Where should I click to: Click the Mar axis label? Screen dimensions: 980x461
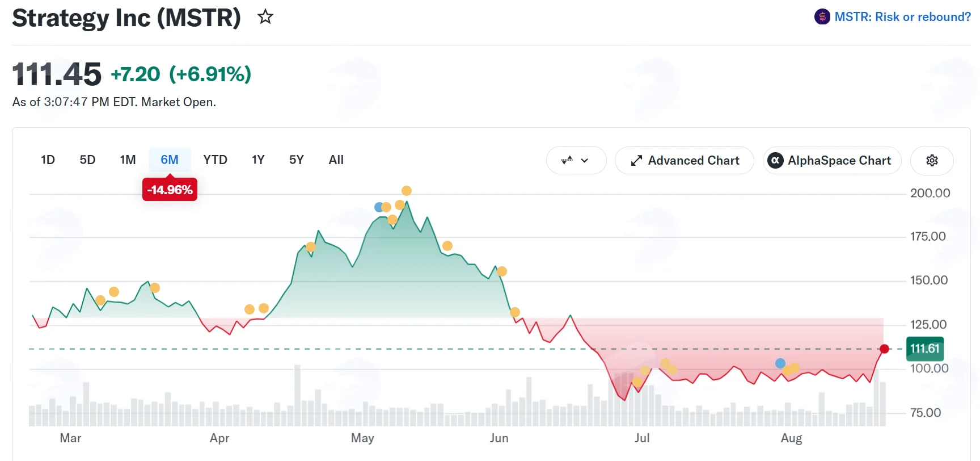coord(70,438)
